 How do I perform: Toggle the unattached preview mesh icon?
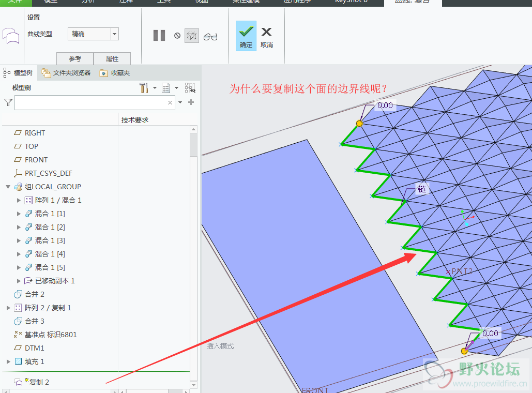point(192,36)
